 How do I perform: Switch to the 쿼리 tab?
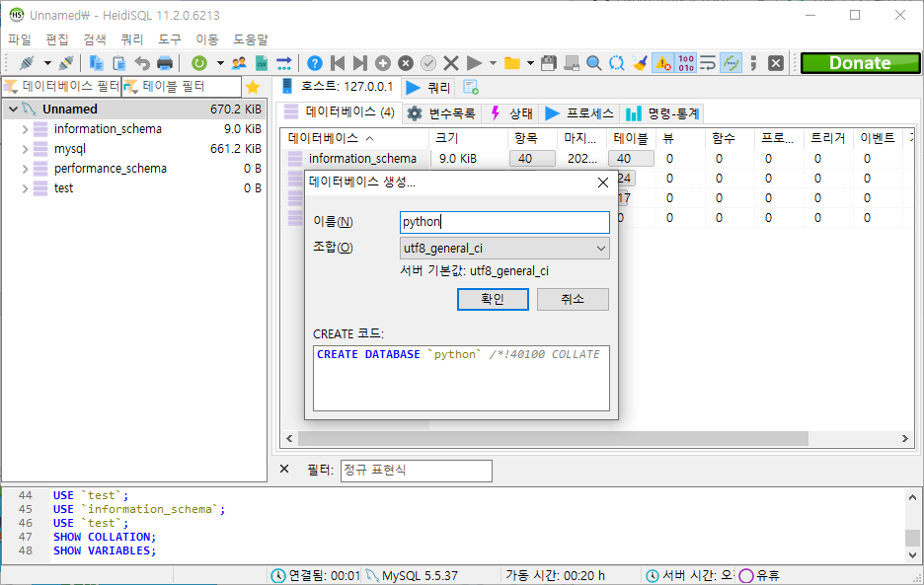429,88
